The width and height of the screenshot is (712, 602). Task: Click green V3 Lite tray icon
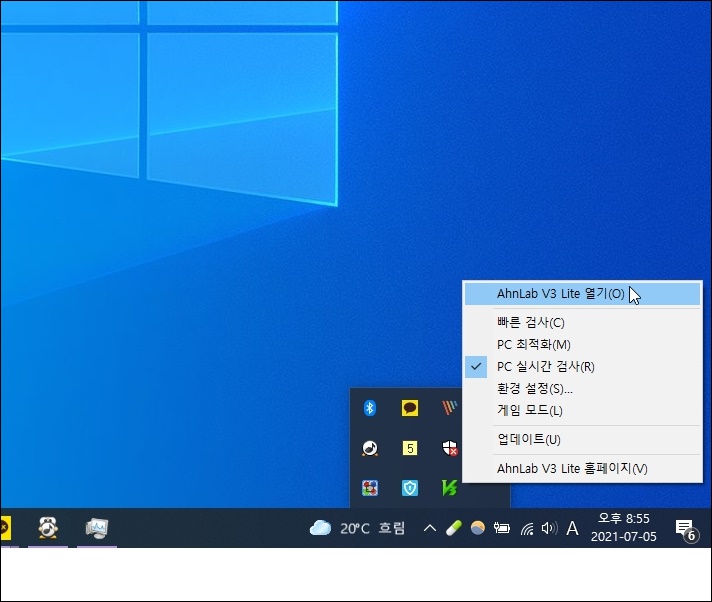pos(450,489)
